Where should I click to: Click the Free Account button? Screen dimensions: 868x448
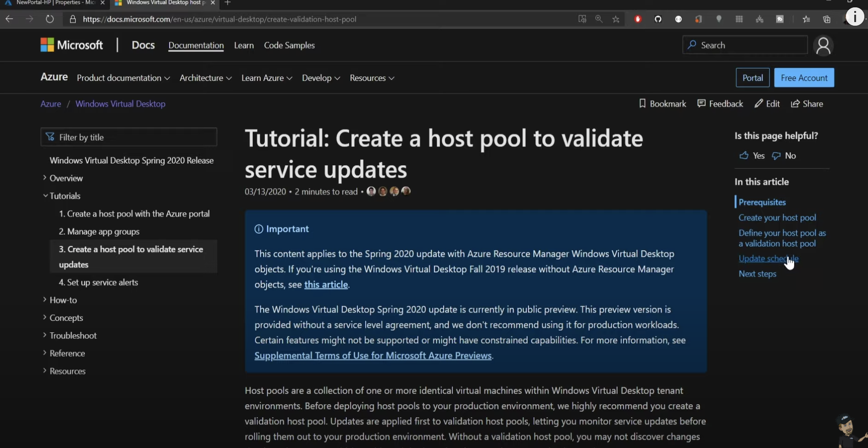click(x=804, y=78)
